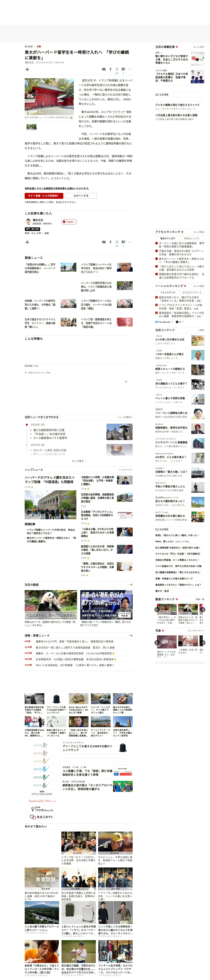The width and height of the screenshot is (210, 980).
Task: Click B! Hatena icon in the lower share bar
Action: [123, 242]
